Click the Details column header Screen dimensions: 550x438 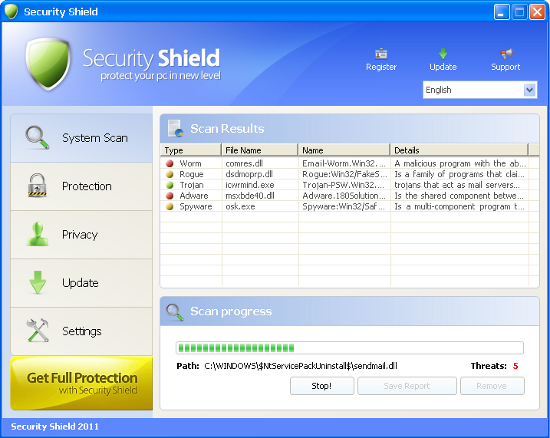(459, 150)
